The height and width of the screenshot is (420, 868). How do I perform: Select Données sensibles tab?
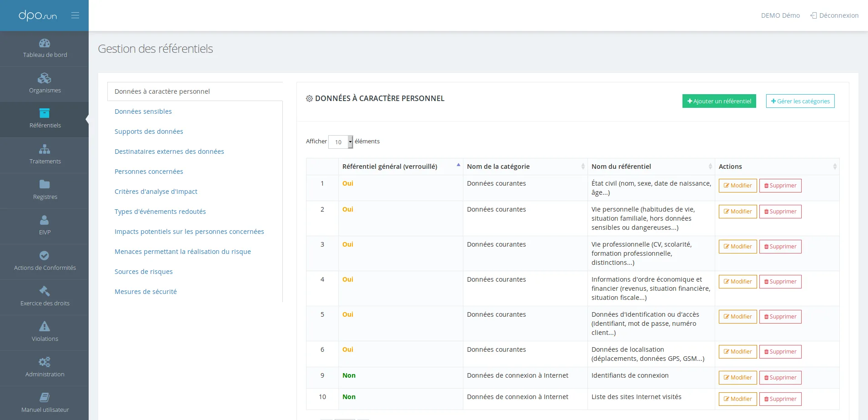143,111
